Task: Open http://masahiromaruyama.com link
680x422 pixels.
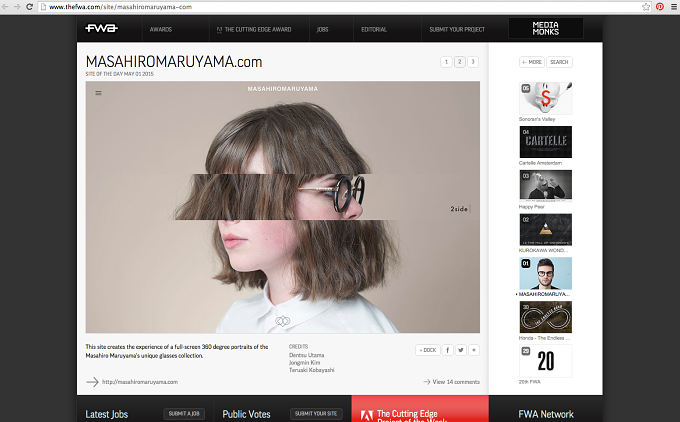Action: point(140,382)
